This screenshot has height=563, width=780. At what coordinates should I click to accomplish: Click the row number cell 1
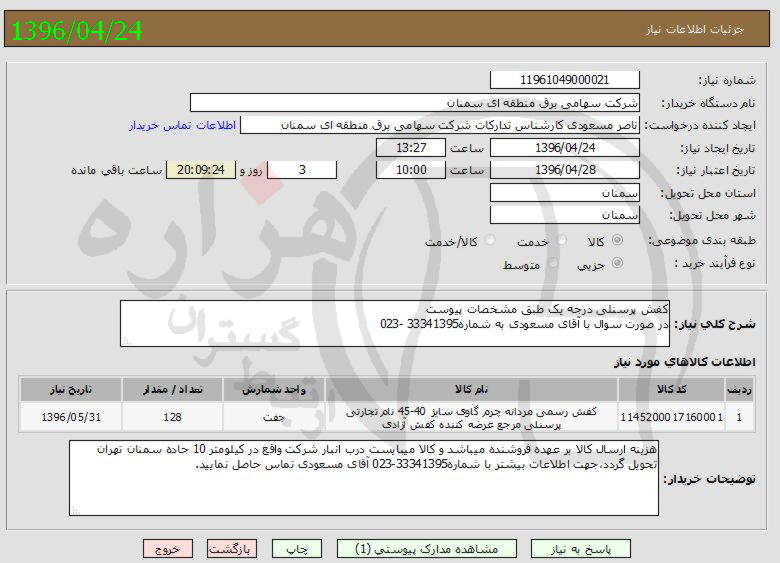[739, 417]
